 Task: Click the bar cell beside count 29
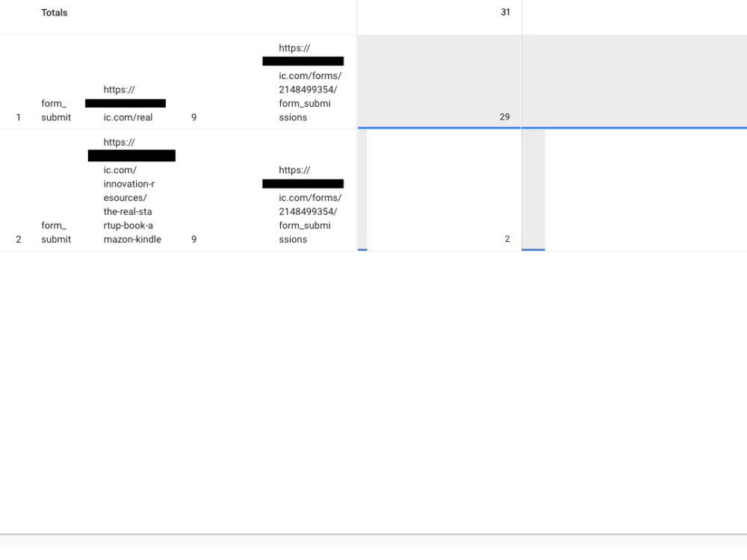pos(634,81)
